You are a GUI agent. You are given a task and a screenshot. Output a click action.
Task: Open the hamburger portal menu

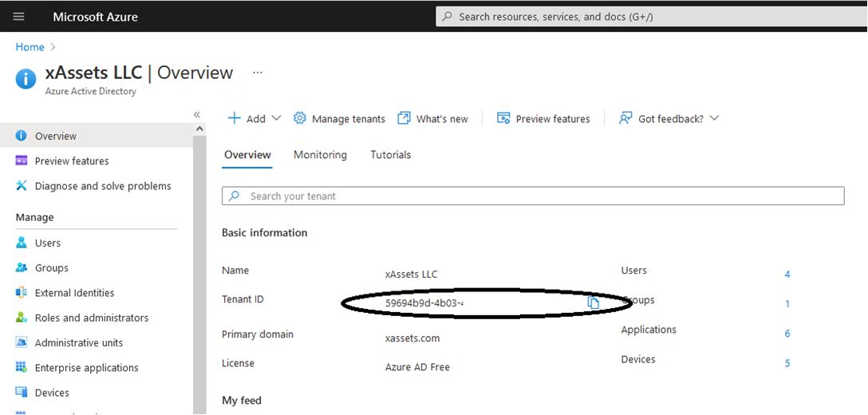(19, 17)
